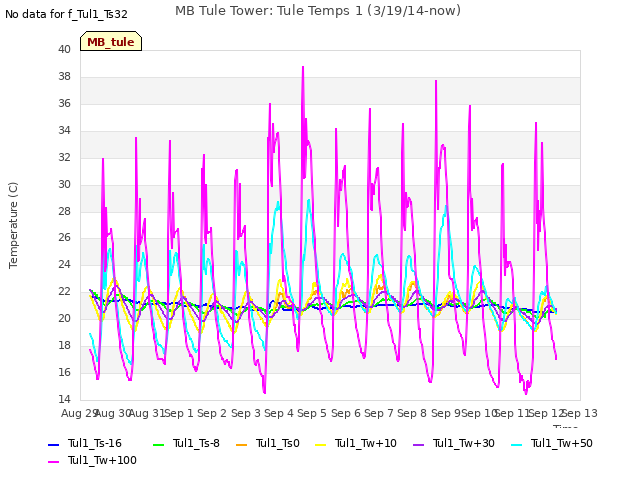Click the Tul1_Tw+30 purple legend swatch

(418, 444)
